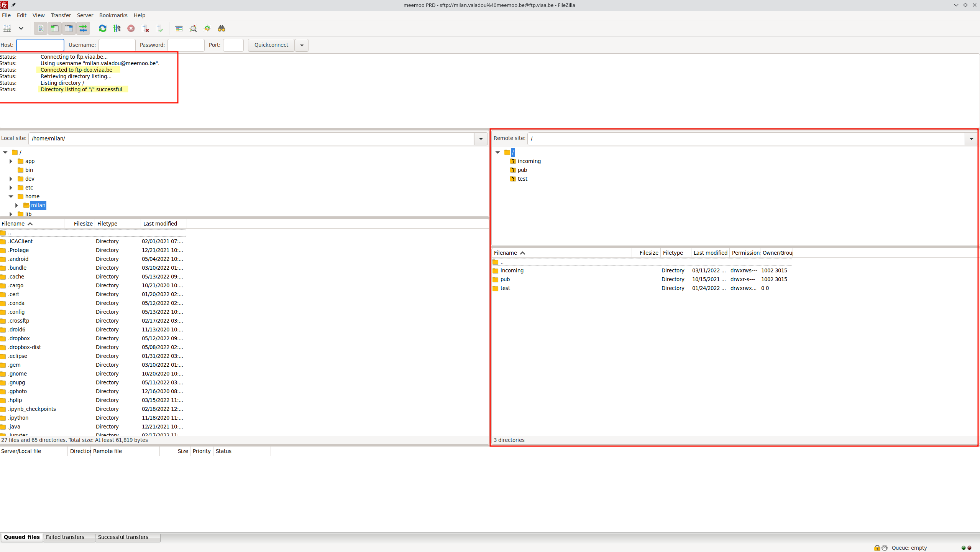Sort local files by Filename column
Screen dimensions: 980x552
pos(32,224)
